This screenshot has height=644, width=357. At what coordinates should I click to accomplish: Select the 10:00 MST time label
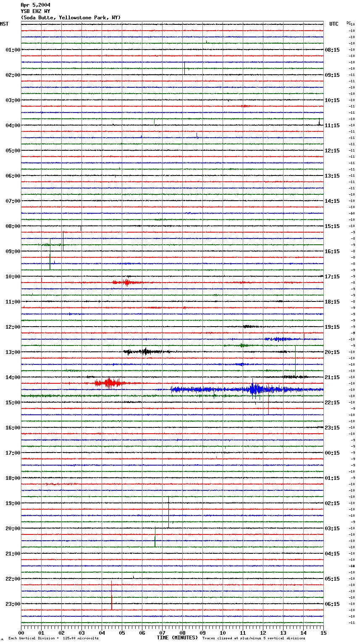click(x=13, y=277)
